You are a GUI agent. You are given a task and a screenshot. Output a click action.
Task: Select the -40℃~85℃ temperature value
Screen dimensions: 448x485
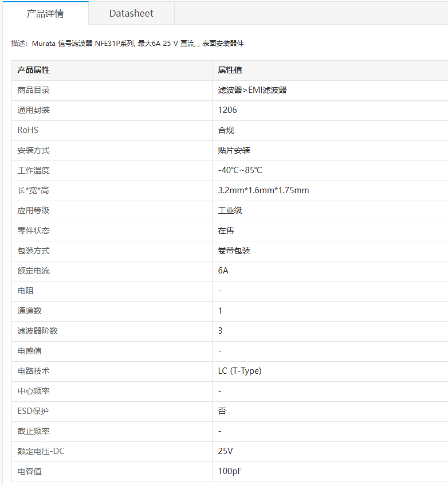click(x=240, y=170)
